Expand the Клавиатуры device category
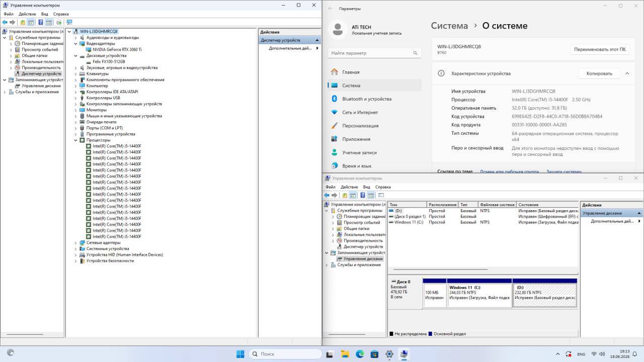The image size is (644, 362). [x=76, y=74]
